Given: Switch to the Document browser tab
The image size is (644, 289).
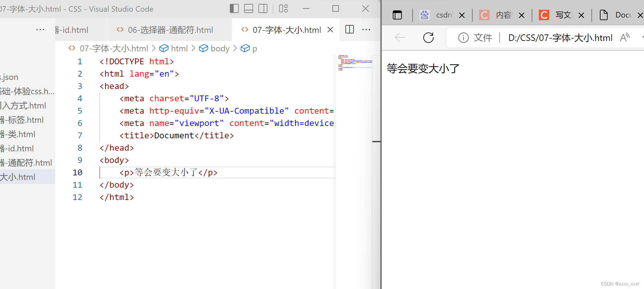Looking at the screenshot, I should click(615, 15).
